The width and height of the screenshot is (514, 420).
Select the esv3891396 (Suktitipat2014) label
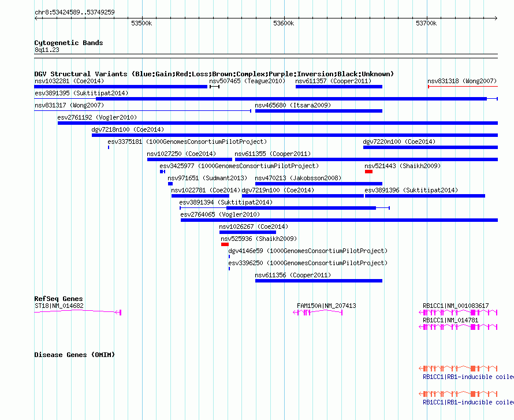click(411, 190)
